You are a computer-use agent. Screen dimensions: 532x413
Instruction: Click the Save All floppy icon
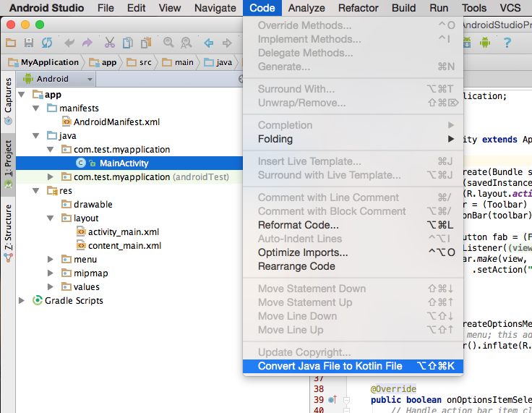point(29,43)
